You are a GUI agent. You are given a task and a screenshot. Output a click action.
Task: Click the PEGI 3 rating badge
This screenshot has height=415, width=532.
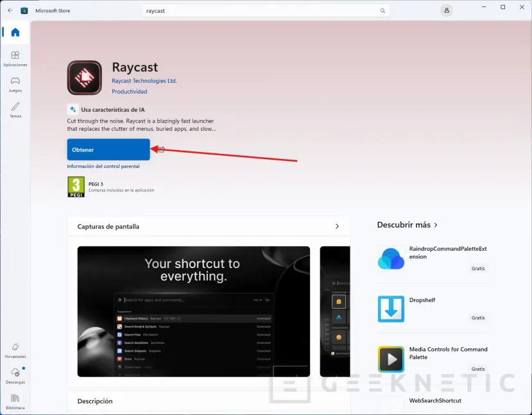pos(76,187)
